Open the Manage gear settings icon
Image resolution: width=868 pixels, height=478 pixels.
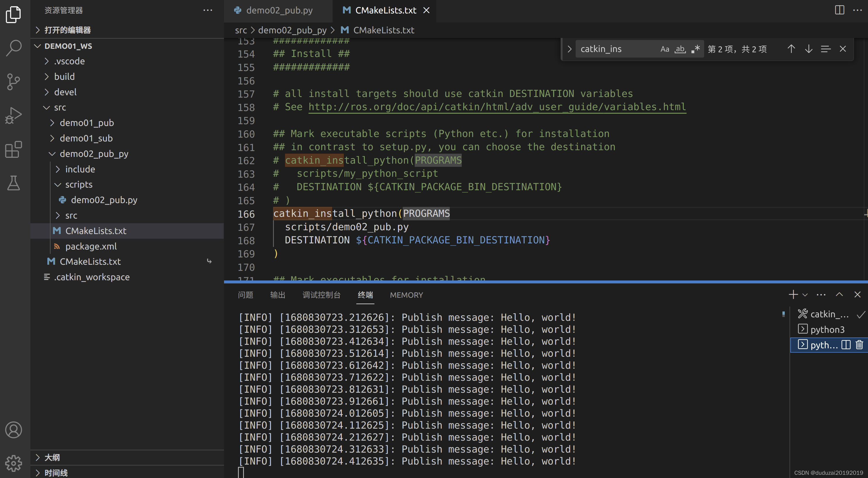coord(13,463)
